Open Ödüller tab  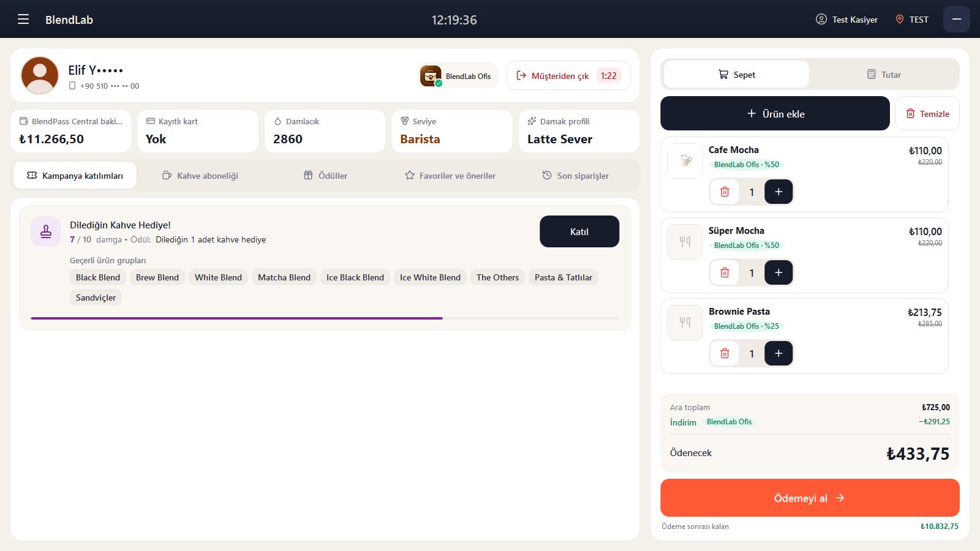pos(325,176)
